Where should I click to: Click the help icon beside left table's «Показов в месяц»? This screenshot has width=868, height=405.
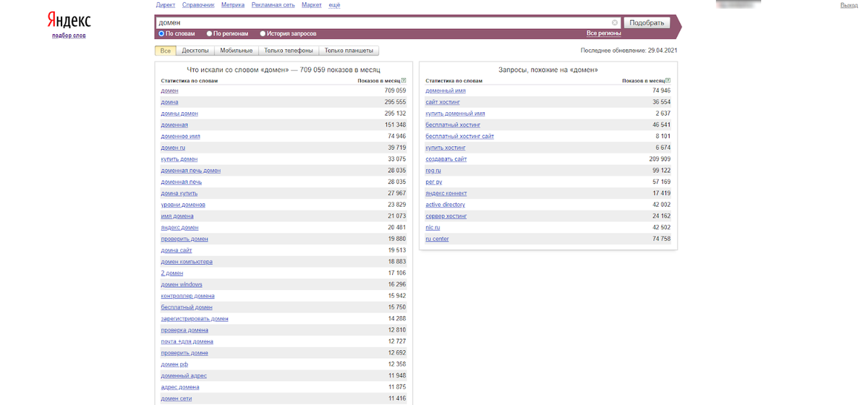404,80
